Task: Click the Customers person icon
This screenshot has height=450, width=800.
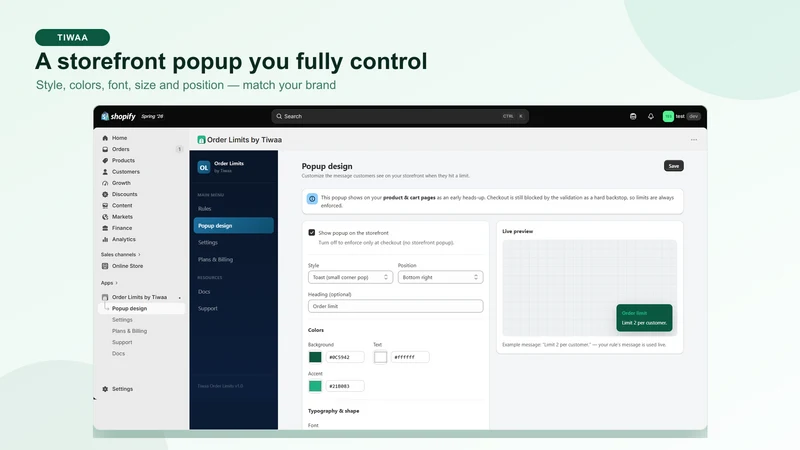Action: [105, 172]
